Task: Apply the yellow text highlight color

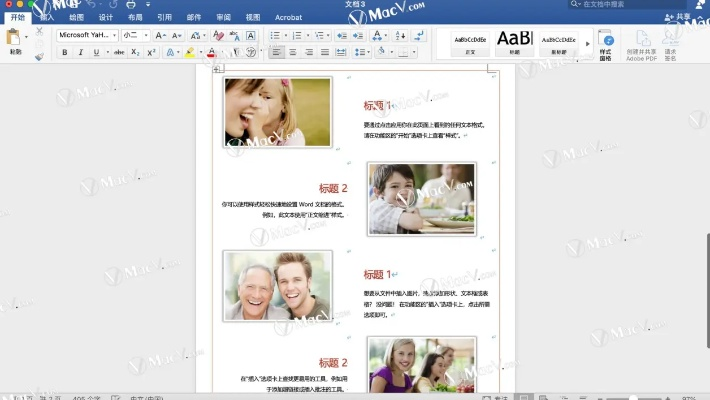Action: (190, 53)
